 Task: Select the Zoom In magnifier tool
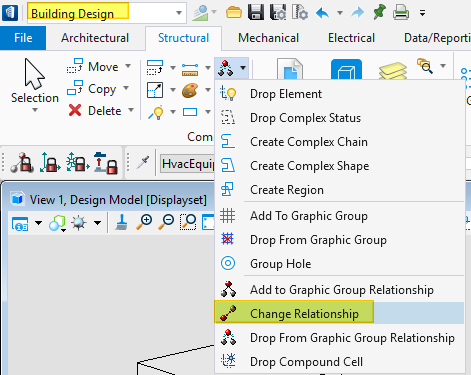click(x=144, y=222)
